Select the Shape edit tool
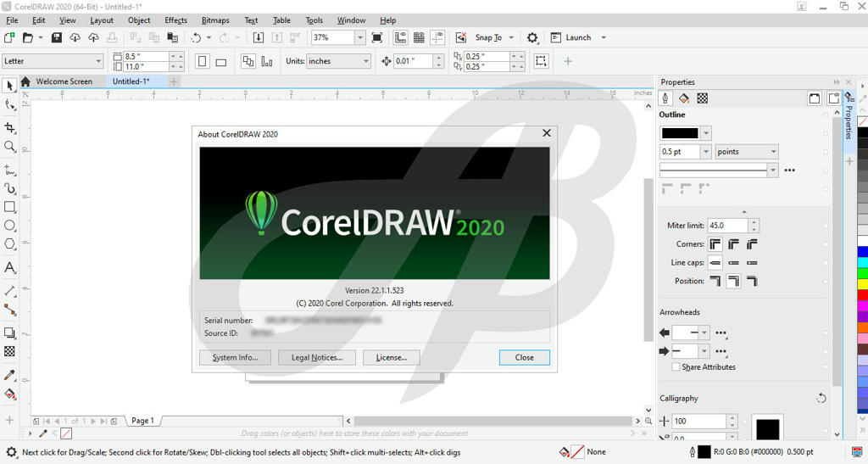This screenshot has height=464, width=868. click(9, 104)
